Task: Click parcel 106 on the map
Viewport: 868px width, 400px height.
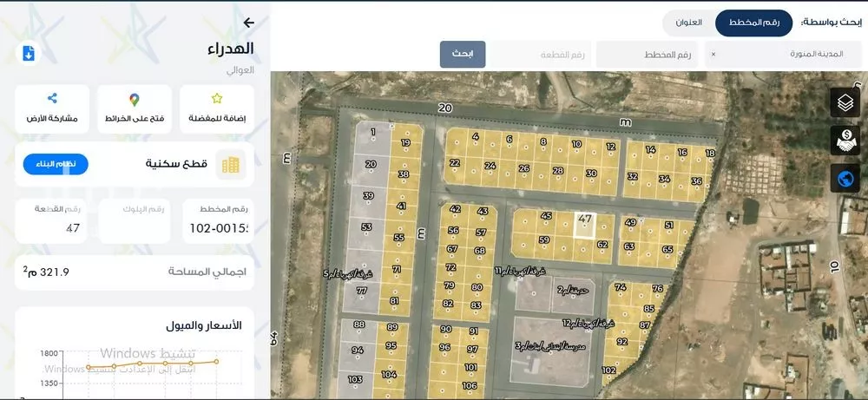Action: point(470,385)
